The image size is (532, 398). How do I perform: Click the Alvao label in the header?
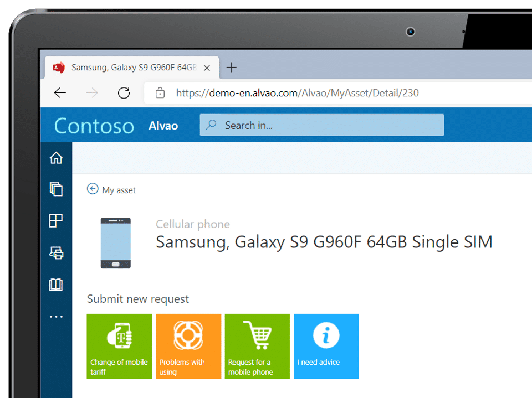click(x=163, y=126)
